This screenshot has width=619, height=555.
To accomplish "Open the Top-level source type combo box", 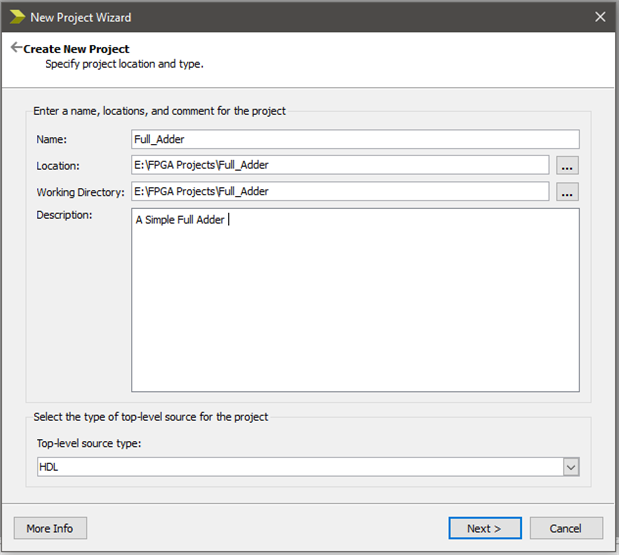I will click(298, 467).
